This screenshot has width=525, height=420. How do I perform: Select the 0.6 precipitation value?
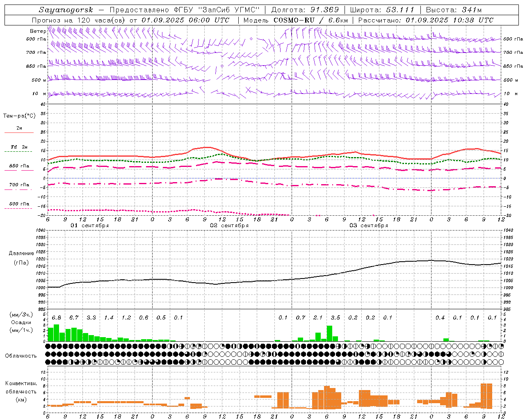[144, 318]
